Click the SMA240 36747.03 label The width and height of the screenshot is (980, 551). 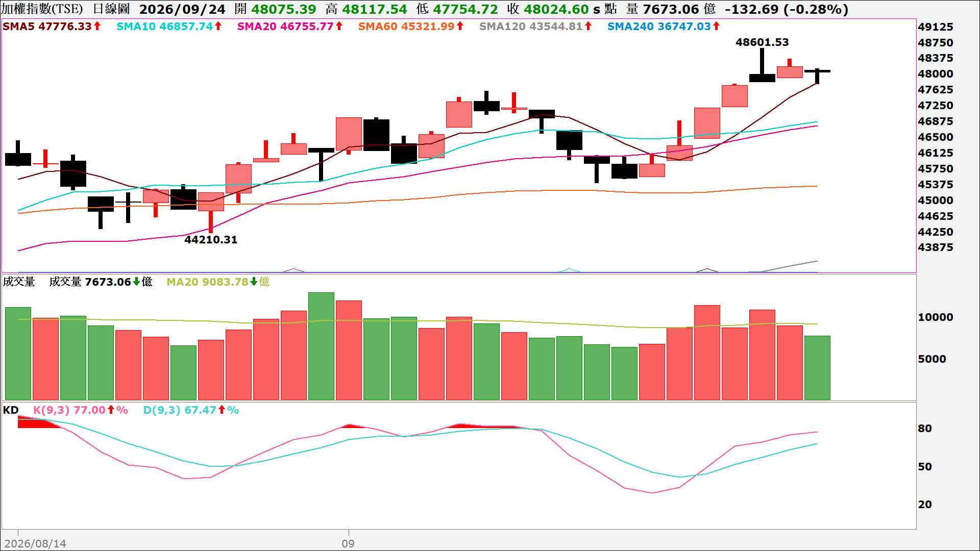tap(664, 27)
